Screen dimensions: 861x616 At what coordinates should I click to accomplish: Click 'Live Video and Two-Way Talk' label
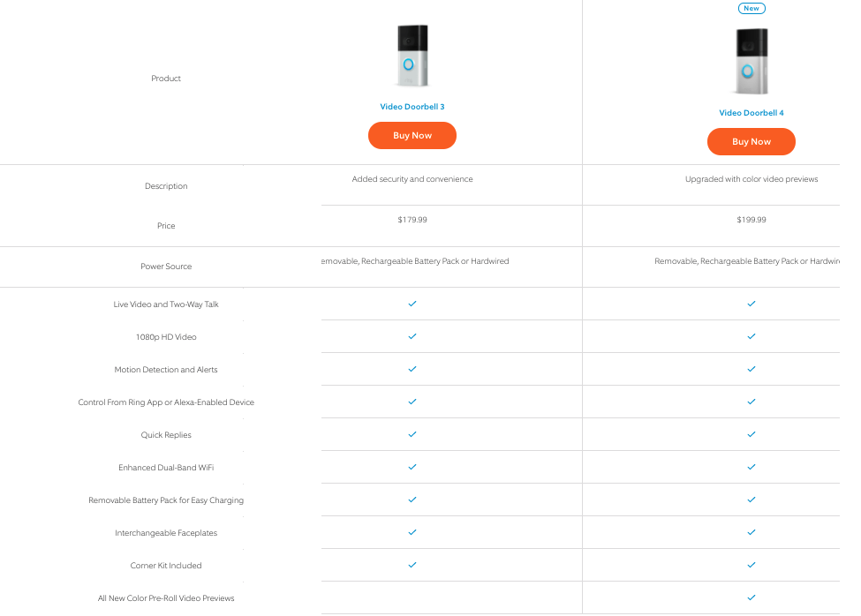pyautogui.click(x=166, y=304)
